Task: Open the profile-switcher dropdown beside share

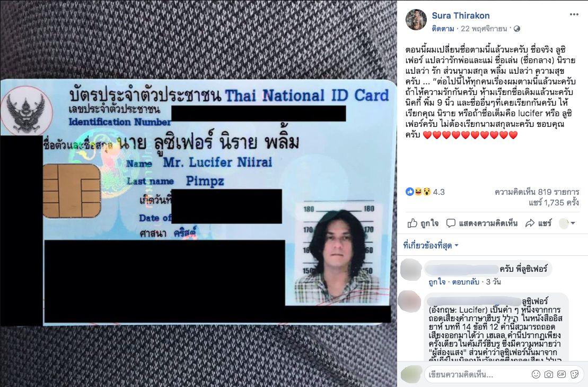Action: 567,223
